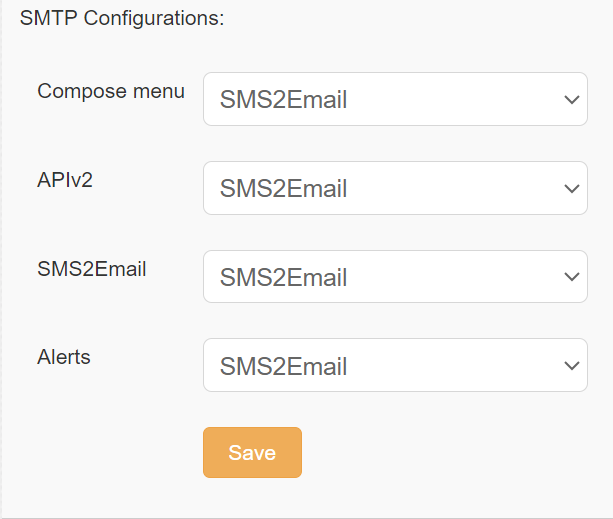Click the Compose menu field label
613x519 pixels.
click(x=111, y=91)
